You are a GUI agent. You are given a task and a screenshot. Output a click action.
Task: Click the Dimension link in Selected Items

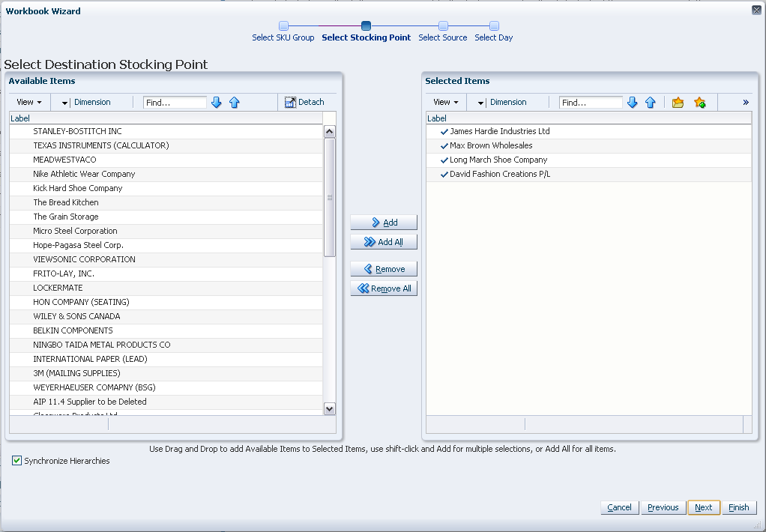[x=508, y=102]
